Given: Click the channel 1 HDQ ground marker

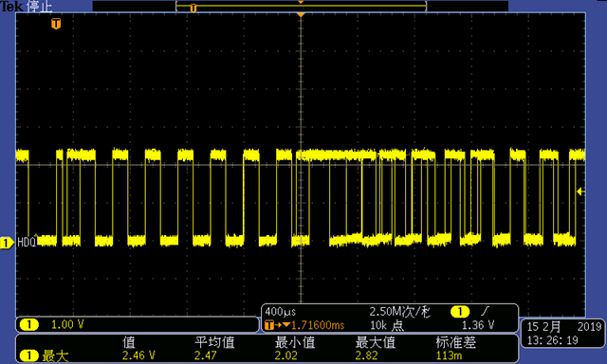Looking at the screenshot, I should coord(7,243).
